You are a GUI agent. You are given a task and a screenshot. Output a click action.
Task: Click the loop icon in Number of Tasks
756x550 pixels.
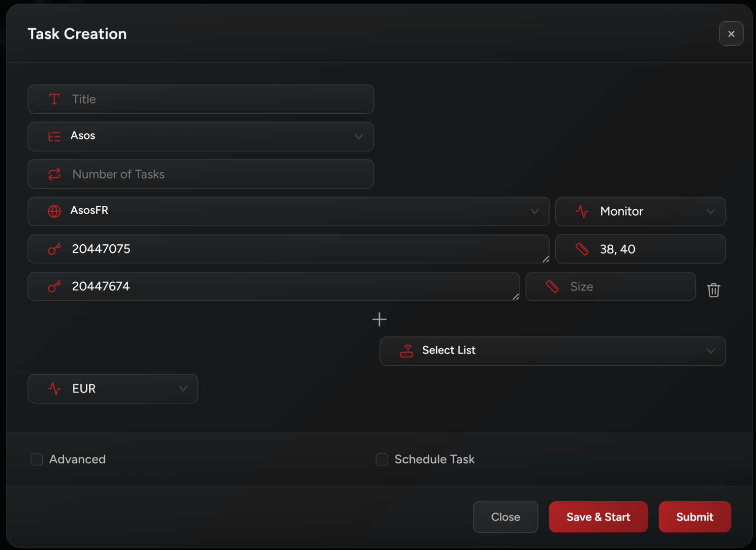coord(54,174)
